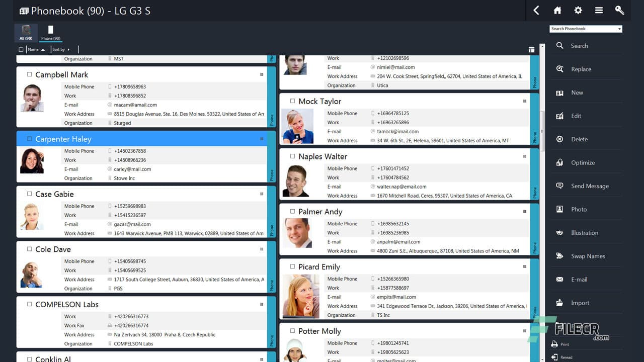Viewport: 644px width, 362px height.
Task: Open the Search Phonebook dropdown arrow
Action: [x=618, y=29]
